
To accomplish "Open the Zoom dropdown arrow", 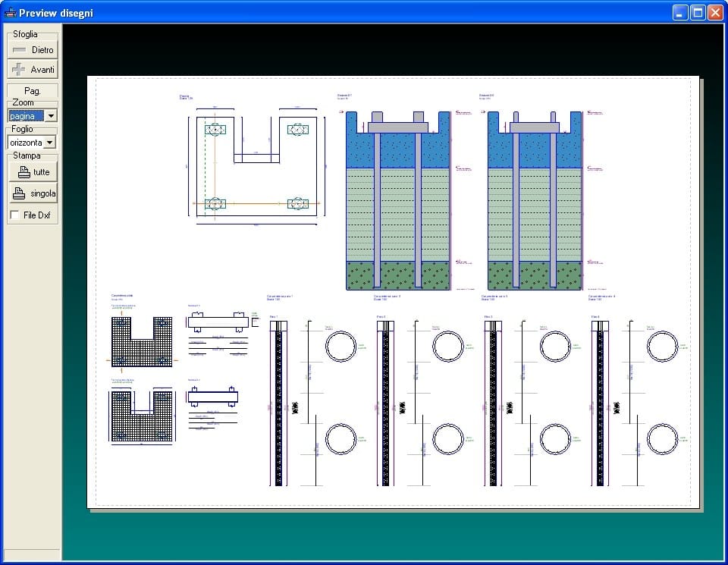I will [x=51, y=116].
